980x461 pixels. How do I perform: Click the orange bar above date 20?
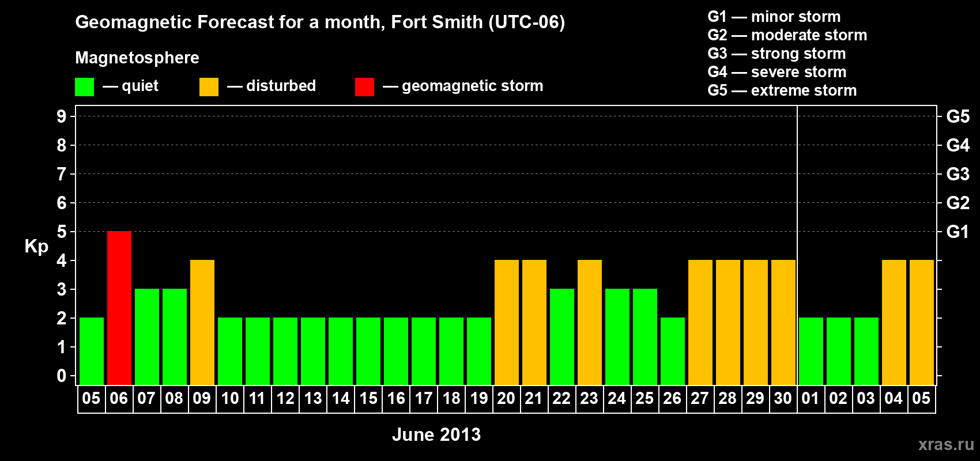(x=507, y=322)
